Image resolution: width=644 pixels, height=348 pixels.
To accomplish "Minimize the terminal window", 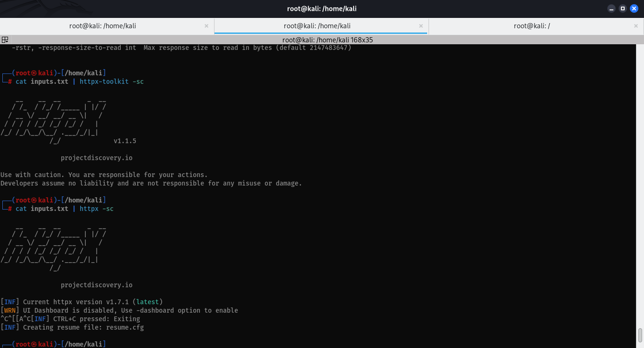I will click(x=611, y=8).
